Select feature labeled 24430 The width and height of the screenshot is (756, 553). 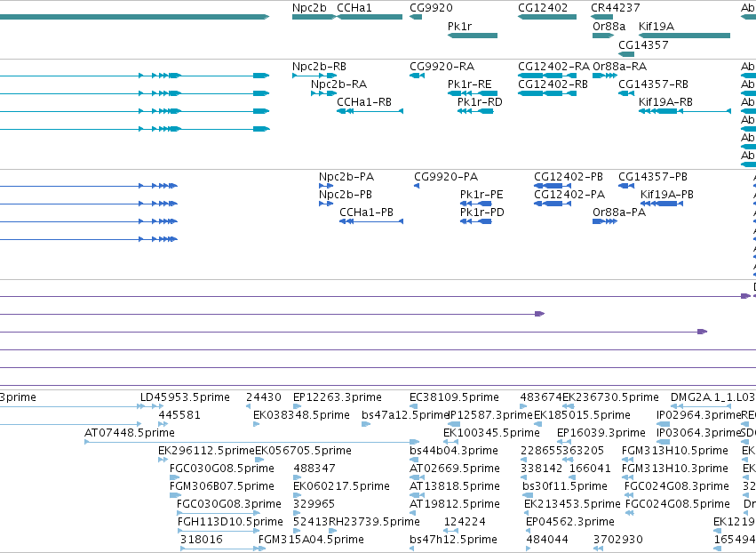(263, 397)
